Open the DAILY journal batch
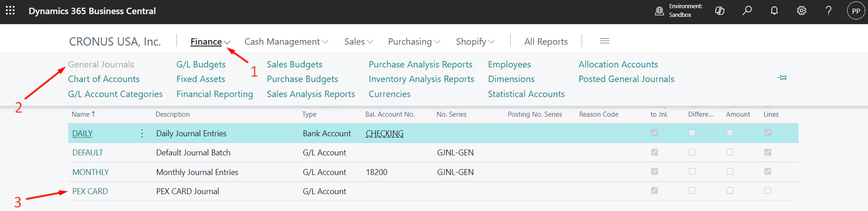868x211 pixels. point(82,134)
